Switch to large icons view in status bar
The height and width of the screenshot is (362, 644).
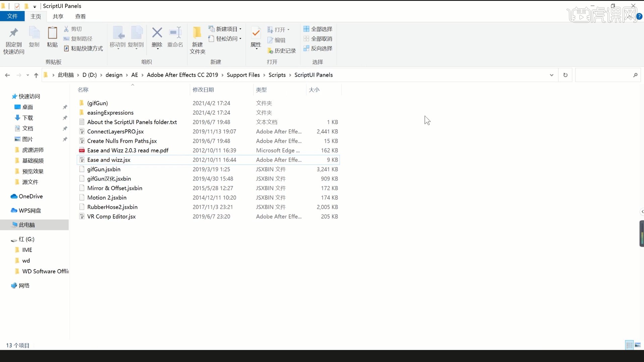click(x=638, y=345)
